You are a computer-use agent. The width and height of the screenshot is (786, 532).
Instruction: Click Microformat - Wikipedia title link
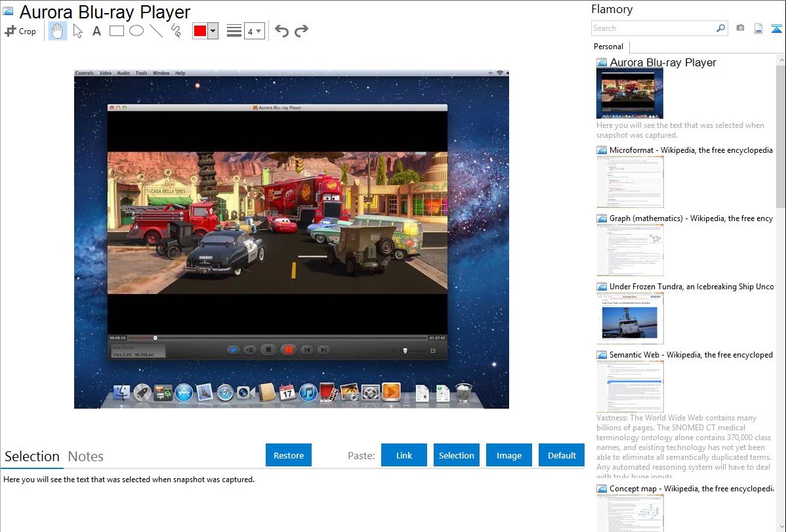pyautogui.click(x=691, y=150)
